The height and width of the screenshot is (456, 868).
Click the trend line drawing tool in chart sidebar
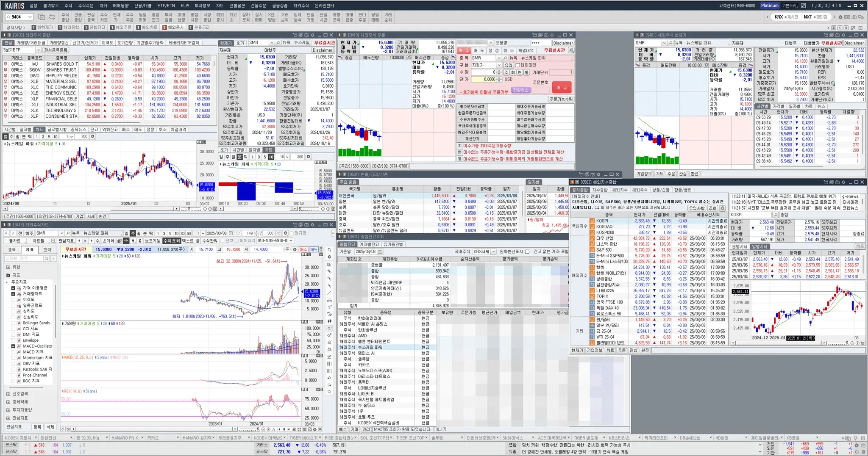329,293
